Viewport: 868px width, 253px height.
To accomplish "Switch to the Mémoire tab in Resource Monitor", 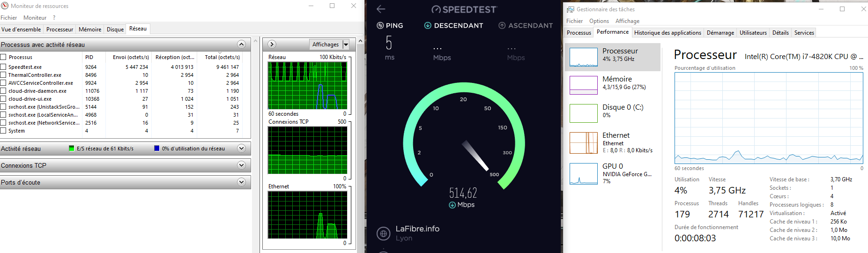I will pos(90,30).
